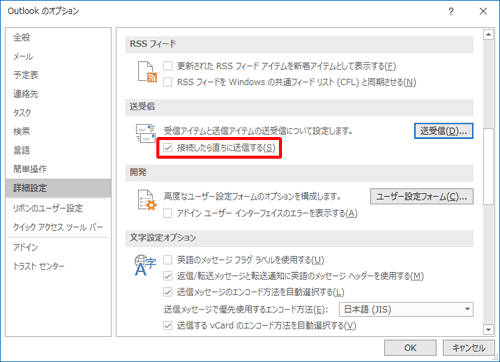Select 詳細設定 category
The height and width of the screenshot is (362, 500).
(58, 188)
